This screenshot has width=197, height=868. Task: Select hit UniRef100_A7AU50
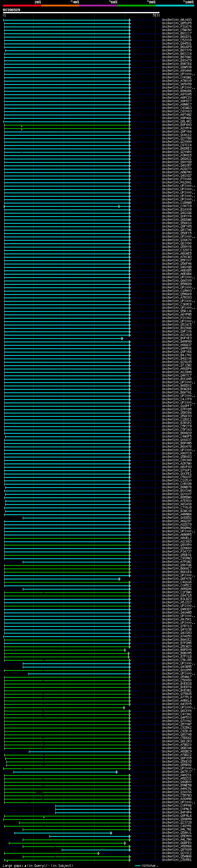(177, 636)
